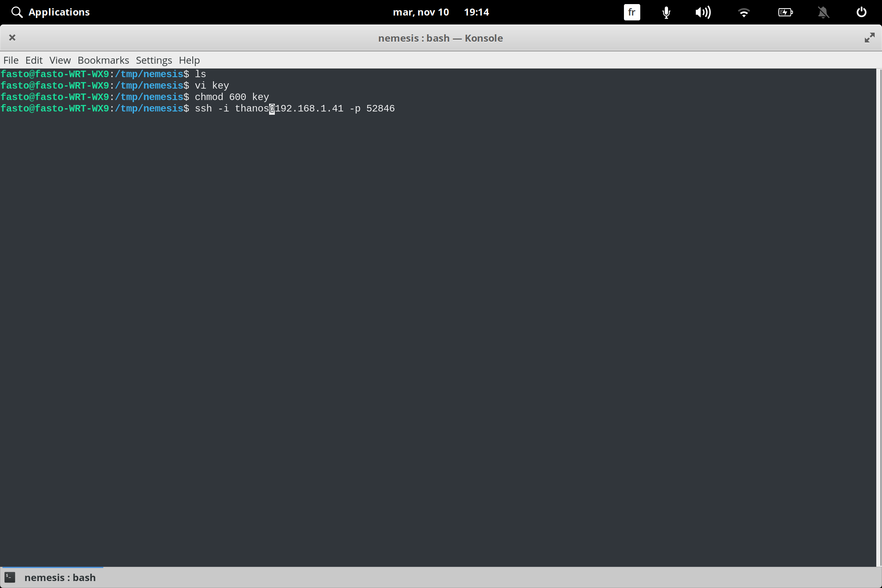Open the Settings menu
The image size is (882, 588).
pyautogui.click(x=154, y=60)
